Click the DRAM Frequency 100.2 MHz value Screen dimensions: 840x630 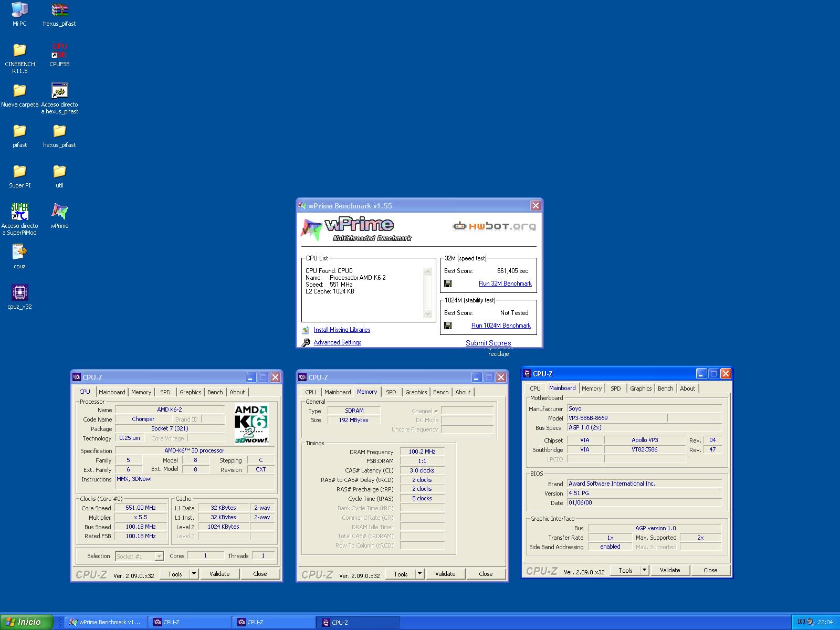pos(422,451)
